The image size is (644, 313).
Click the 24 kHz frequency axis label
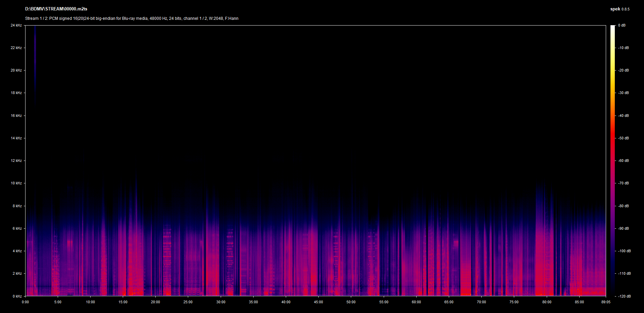tap(16, 25)
